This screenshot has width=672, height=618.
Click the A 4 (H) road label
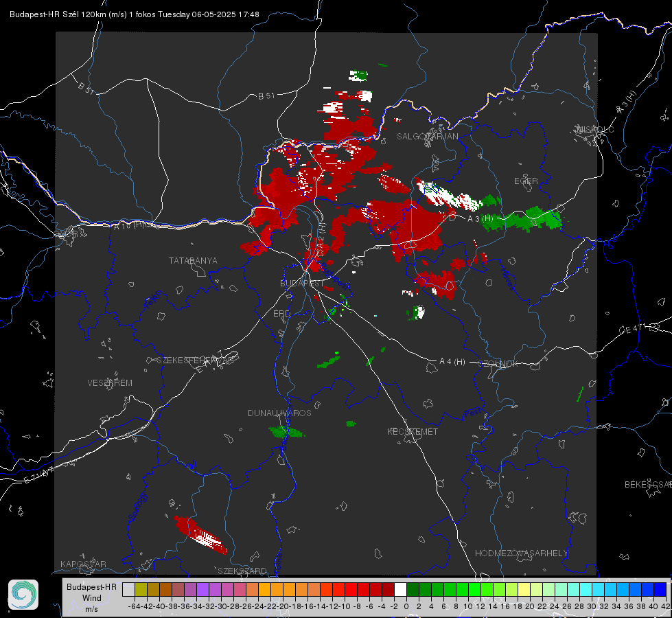(452, 362)
